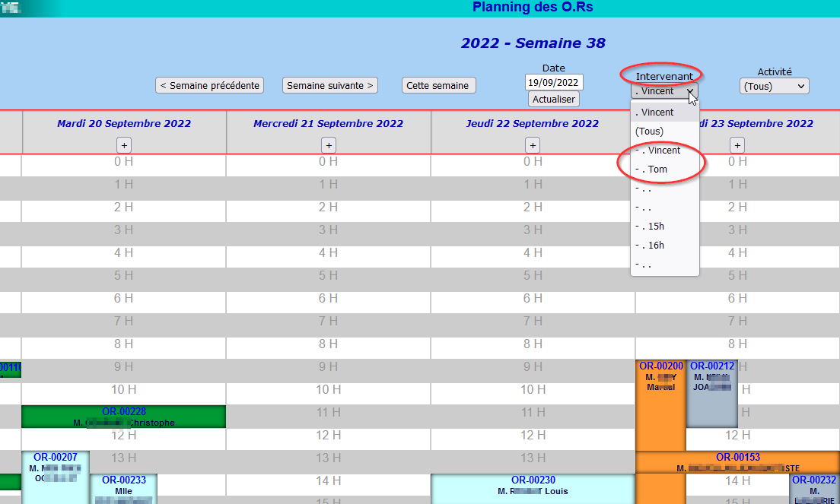
Task: Open orange work order OR-00200
Action: pos(660,366)
